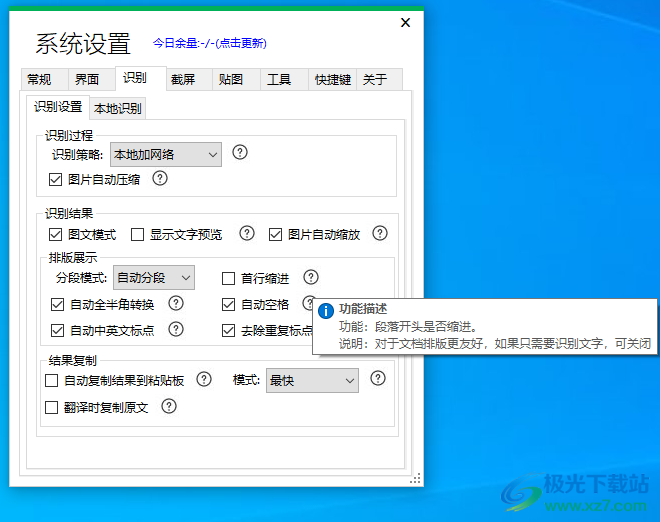Switch to 本地识别 sub-tab

[x=118, y=109]
